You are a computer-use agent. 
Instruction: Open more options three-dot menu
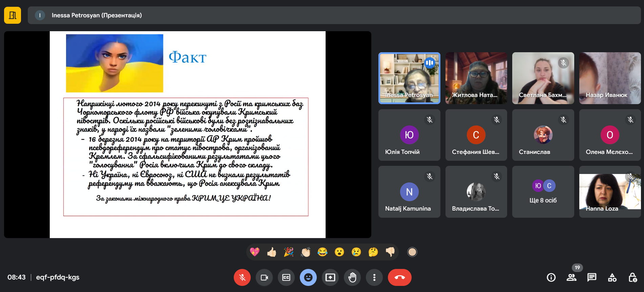[x=374, y=277]
